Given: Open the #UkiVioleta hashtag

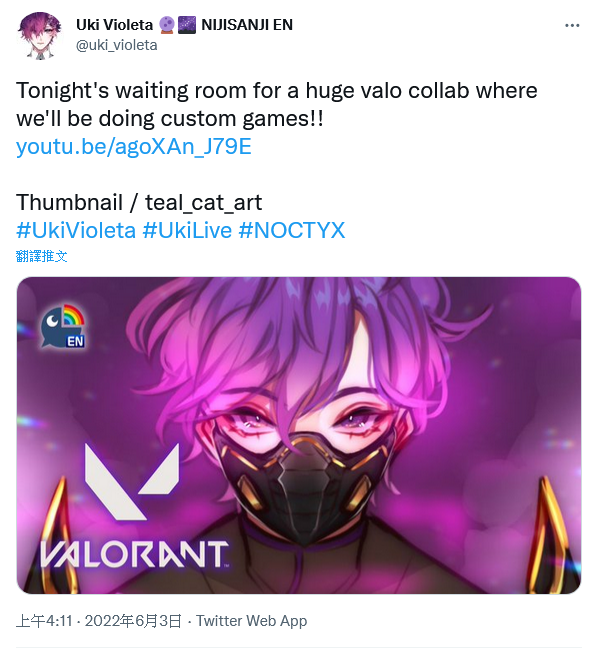Looking at the screenshot, I should [76, 230].
